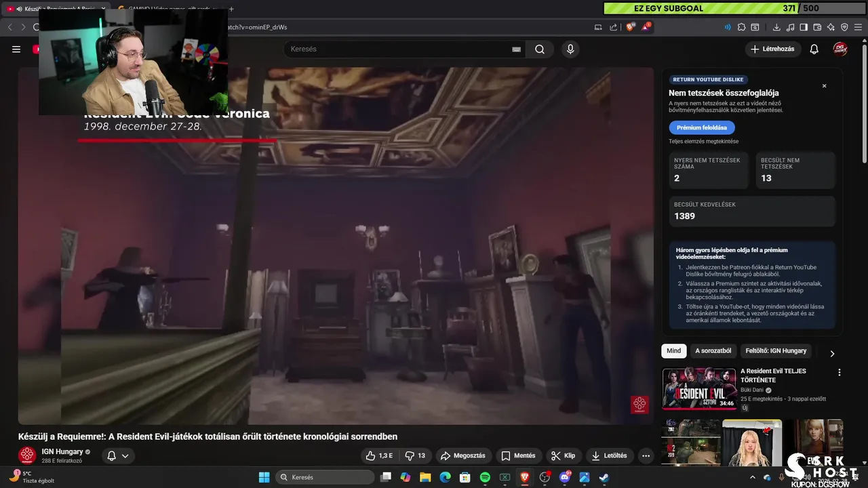Click the taskbar Keresés search box
868x488 pixels.
pyautogui.click(x=325, y=477)
